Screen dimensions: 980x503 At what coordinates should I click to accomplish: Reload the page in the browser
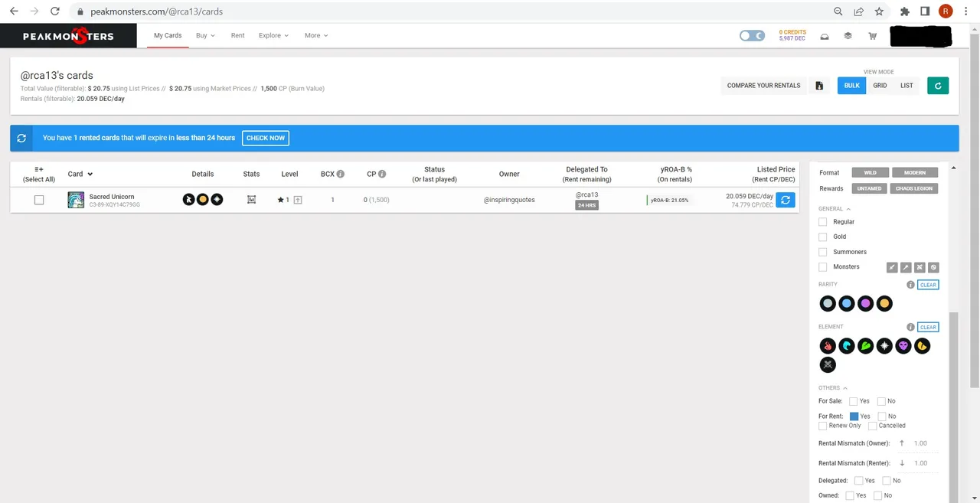pyautogui.click(x=54, y=11)
